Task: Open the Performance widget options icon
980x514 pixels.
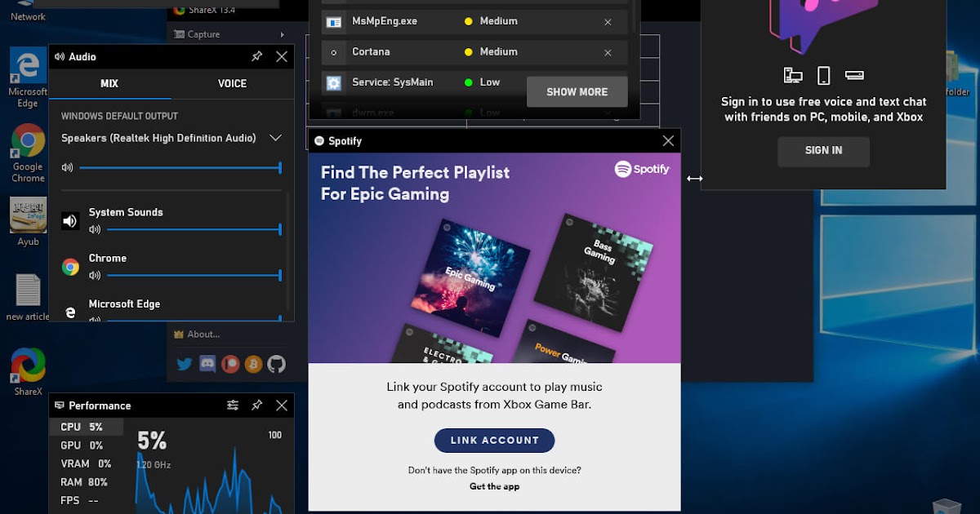Action: pyautogui.click(x=232, y=405)
